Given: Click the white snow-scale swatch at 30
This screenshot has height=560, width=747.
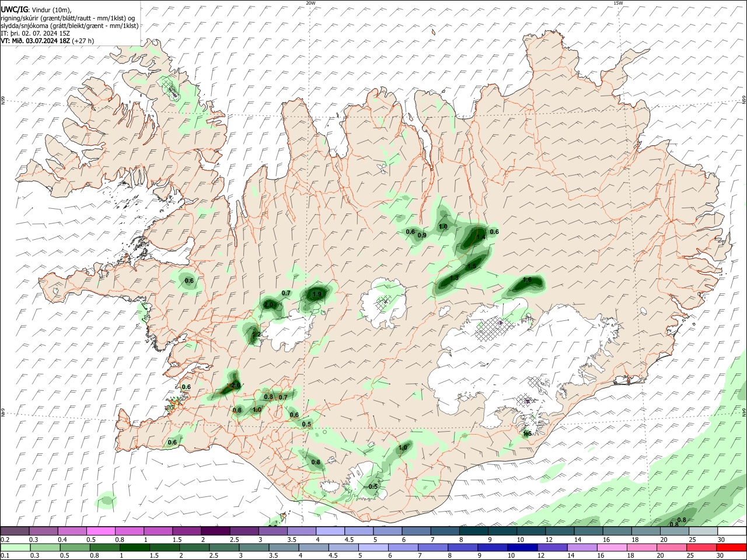Looking at the screenshot, I should [x=732, y=531].
